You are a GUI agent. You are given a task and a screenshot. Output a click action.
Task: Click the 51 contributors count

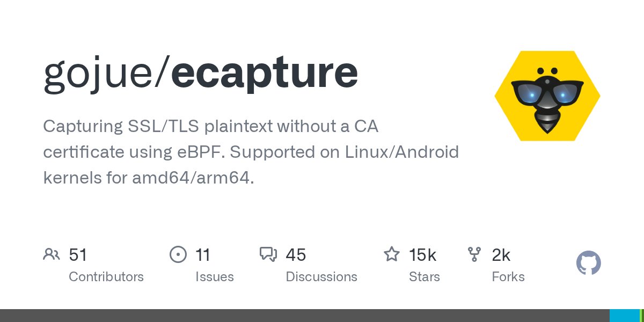click(78, 254)
